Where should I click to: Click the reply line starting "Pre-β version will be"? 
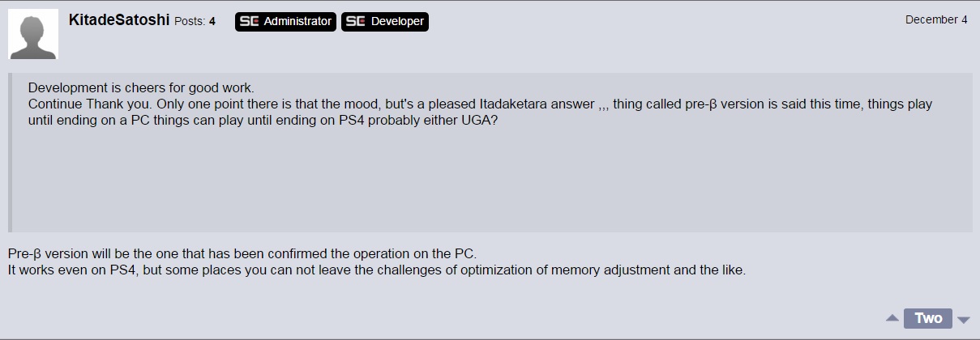pos(248,253)
